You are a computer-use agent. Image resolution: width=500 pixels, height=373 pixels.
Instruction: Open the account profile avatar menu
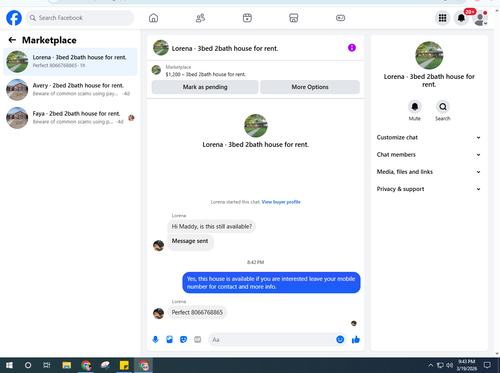pyautogui.click(x=480, y=18)
